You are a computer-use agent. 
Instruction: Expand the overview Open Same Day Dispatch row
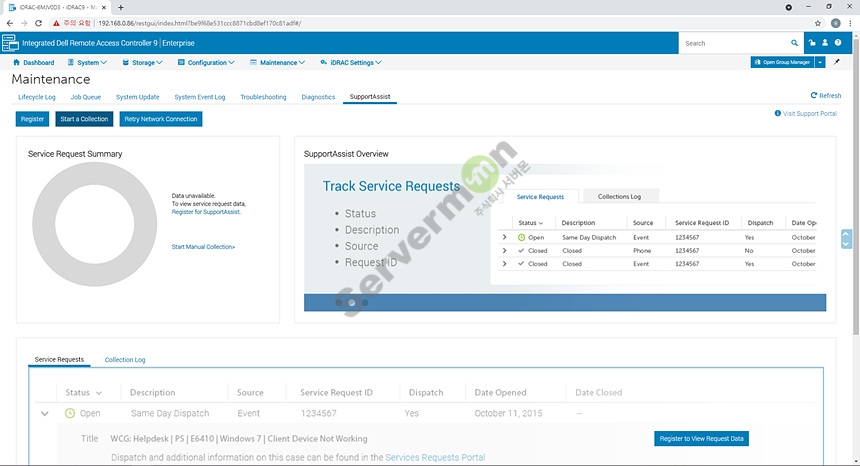tap(505, 237)
